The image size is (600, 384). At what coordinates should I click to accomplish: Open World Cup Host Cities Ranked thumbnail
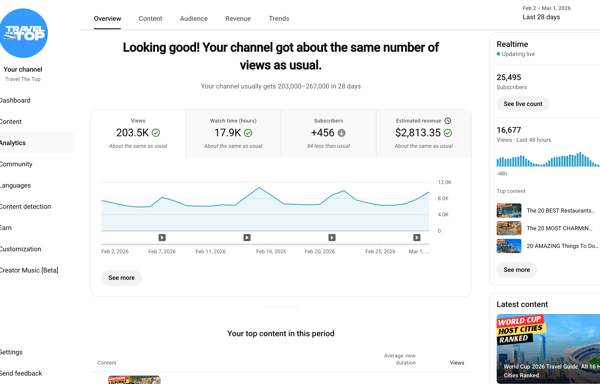(x=548, y=349)
